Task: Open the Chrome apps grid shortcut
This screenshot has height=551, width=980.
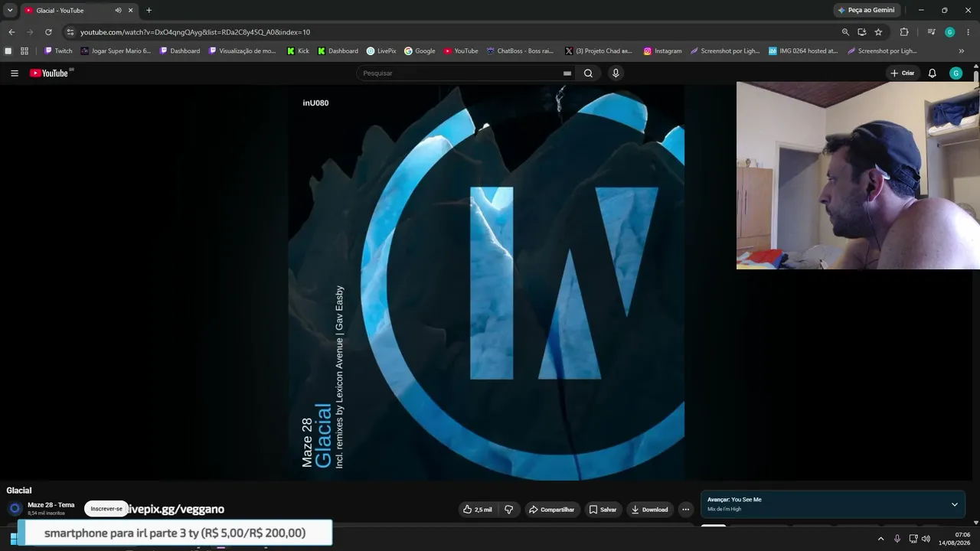Action: 24,51
